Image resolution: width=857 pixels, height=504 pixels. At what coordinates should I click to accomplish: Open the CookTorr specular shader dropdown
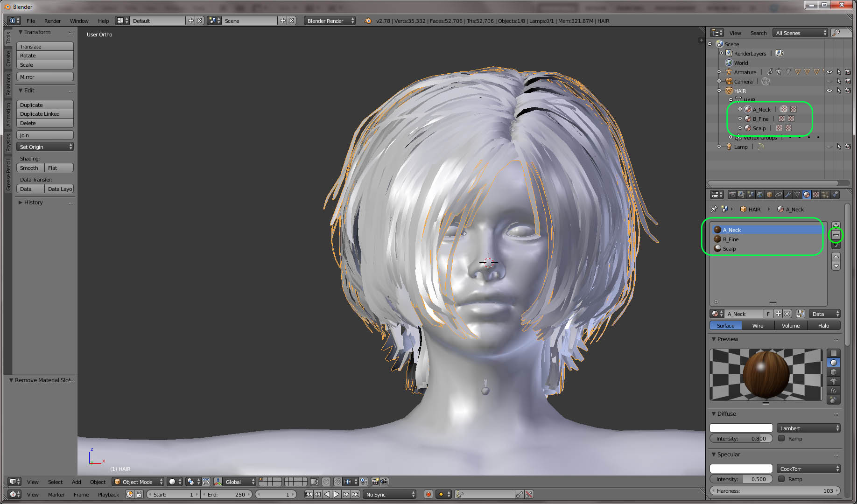coord(808,469)
